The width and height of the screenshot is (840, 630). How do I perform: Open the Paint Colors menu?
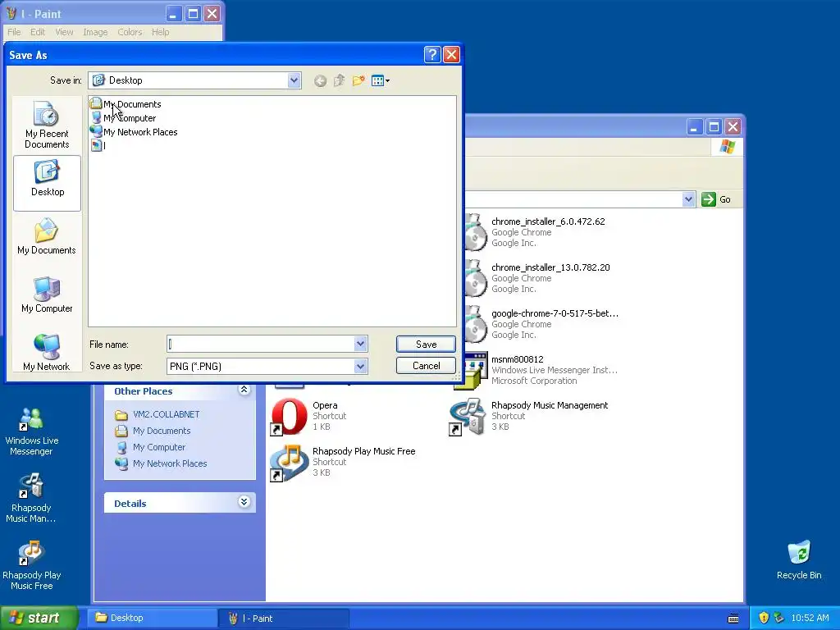(130, 32)
